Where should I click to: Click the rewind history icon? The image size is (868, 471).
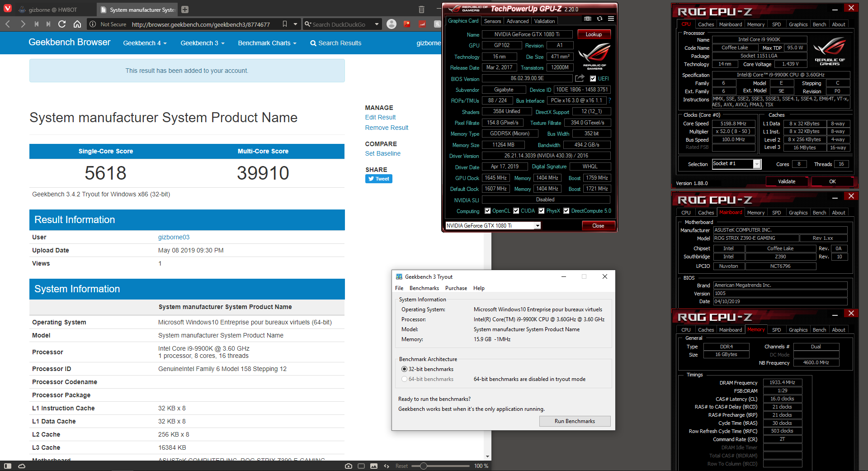[x=36, y=24]
